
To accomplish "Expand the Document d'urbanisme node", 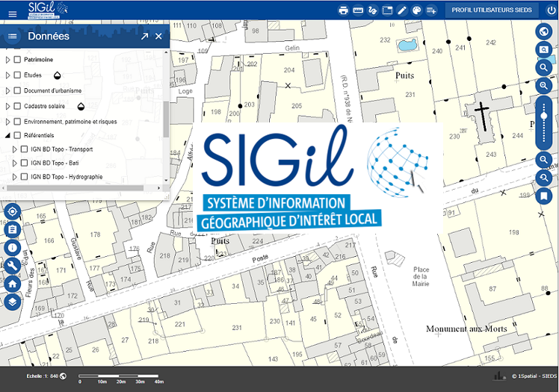I will (x=7, y=91).
